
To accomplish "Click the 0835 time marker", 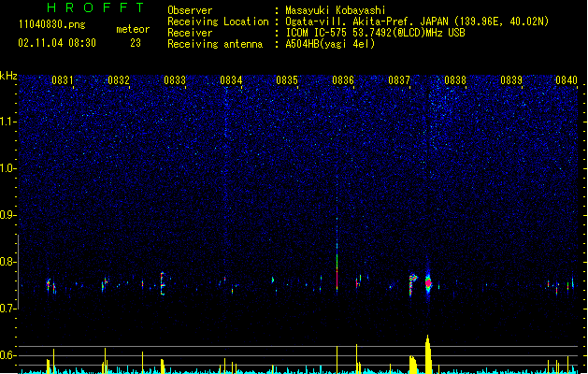I will tap(287, 80).
